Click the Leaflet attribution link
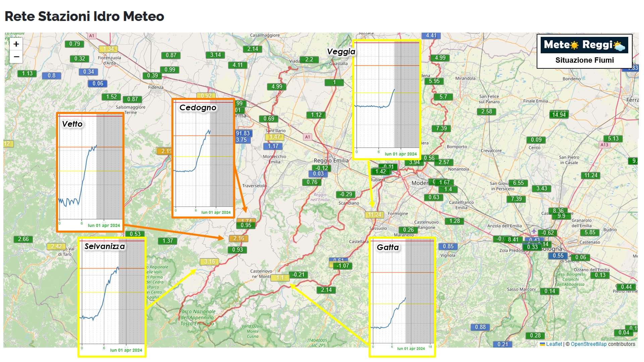 [553, 344]
